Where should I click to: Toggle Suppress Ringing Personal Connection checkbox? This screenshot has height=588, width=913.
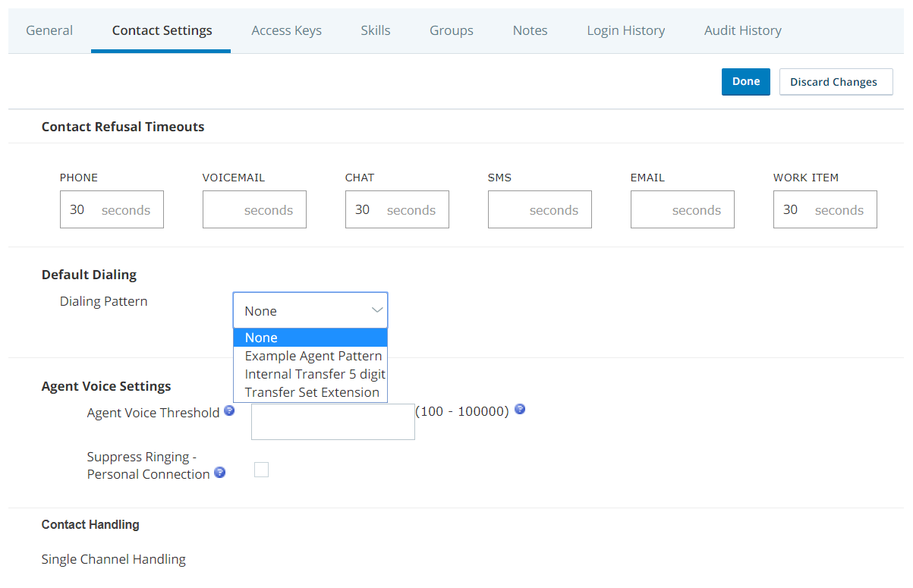coord(261,470)
